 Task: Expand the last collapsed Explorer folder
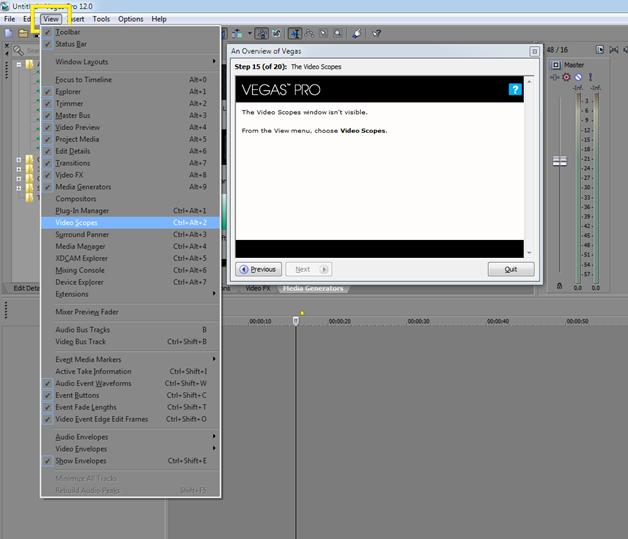tap(19, 188)
